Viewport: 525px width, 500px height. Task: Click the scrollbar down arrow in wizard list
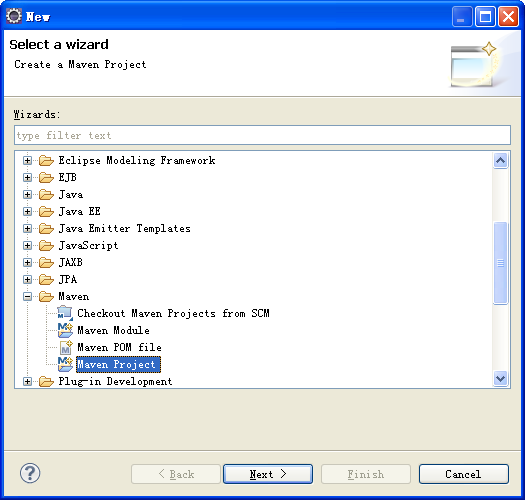coord(501,379)
